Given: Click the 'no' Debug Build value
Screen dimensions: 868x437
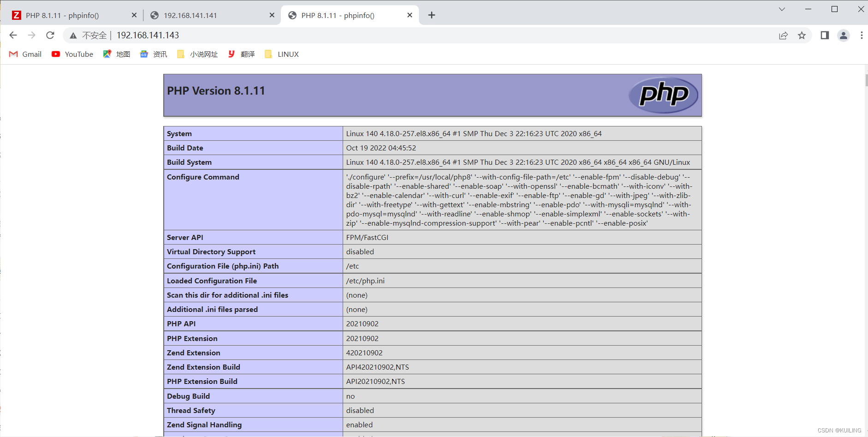Looking at the screenshot, I should 351,396.
